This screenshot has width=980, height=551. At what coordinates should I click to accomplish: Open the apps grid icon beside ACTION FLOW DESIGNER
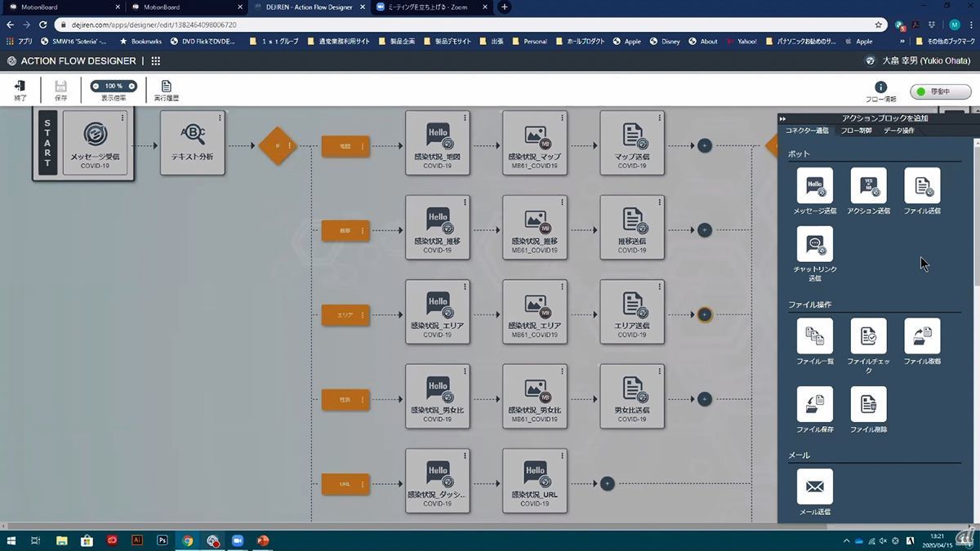156,61
